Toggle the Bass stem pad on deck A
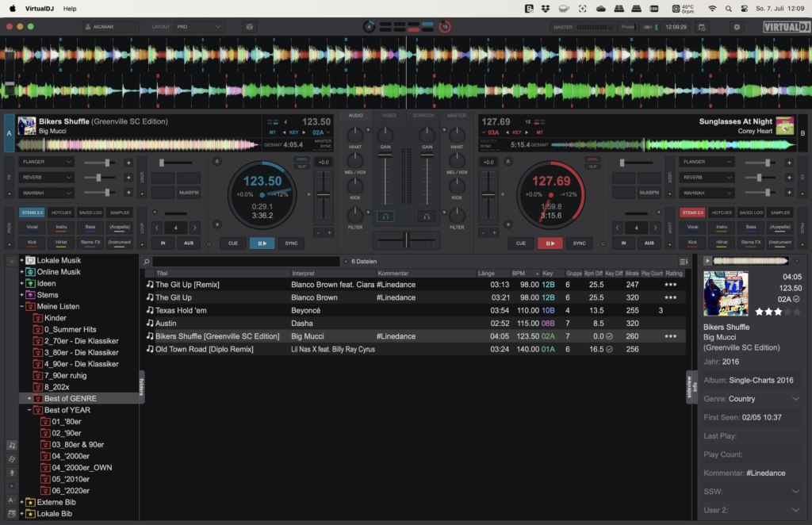This screenshot has width=812, height=525. [90, 228]
